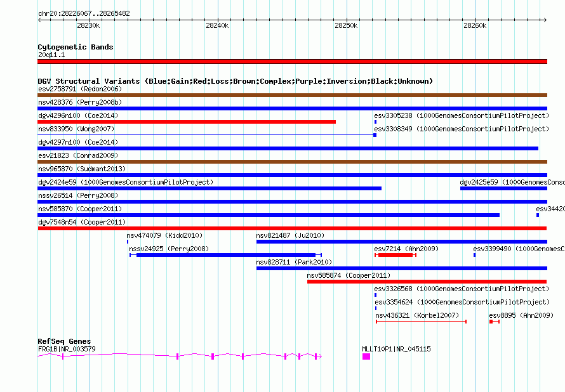Image resolution: width=565 pixels, height=392 pixels.
Task: Click the RefSeq Genes track title
Action: (64, 341)
